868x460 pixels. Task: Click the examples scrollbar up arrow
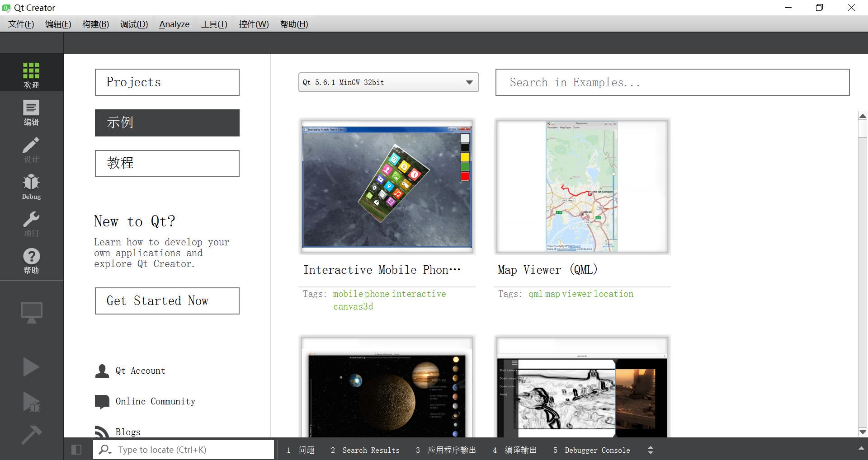(862, 116)
